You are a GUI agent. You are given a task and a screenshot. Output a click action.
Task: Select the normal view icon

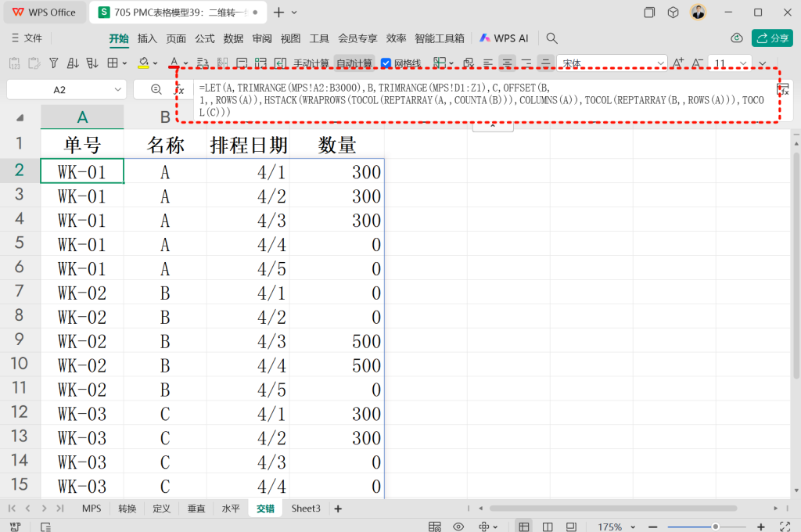coord(523,527)
